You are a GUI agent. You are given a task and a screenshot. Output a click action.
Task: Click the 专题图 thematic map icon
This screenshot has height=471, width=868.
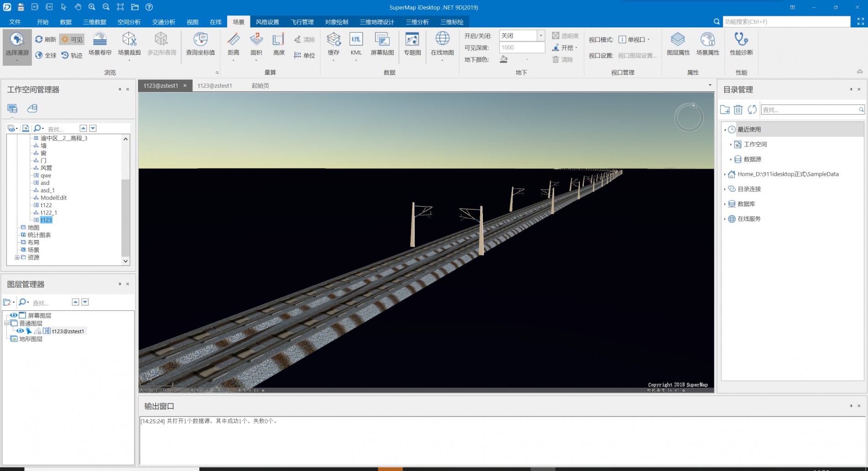412,40
